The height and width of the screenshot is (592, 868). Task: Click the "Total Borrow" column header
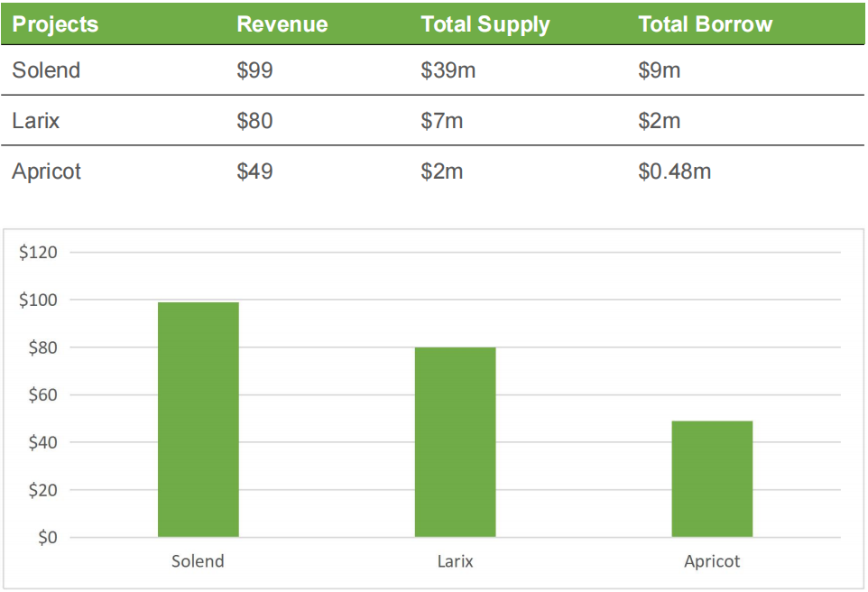[706, 24]
